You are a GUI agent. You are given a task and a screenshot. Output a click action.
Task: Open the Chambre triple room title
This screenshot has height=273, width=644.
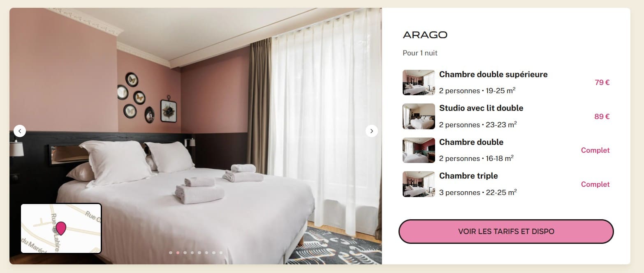(x=468, y=176)
